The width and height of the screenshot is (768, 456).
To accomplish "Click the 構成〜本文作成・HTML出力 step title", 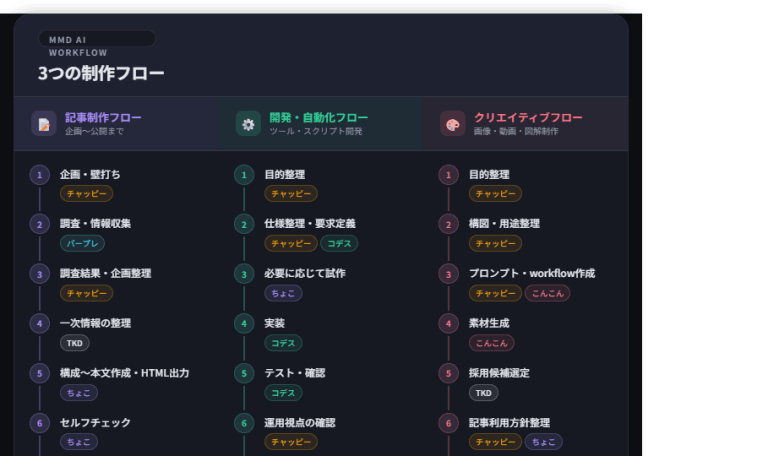I will (124, 373).
